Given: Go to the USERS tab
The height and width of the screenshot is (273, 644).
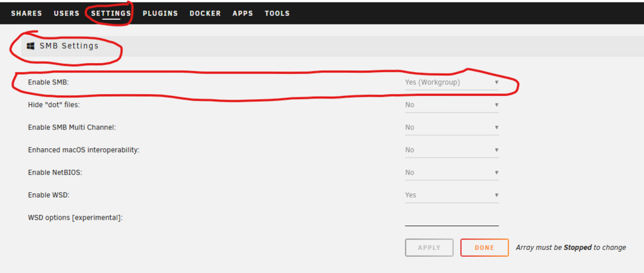Looking at the screenshot, I should [66, 14].
